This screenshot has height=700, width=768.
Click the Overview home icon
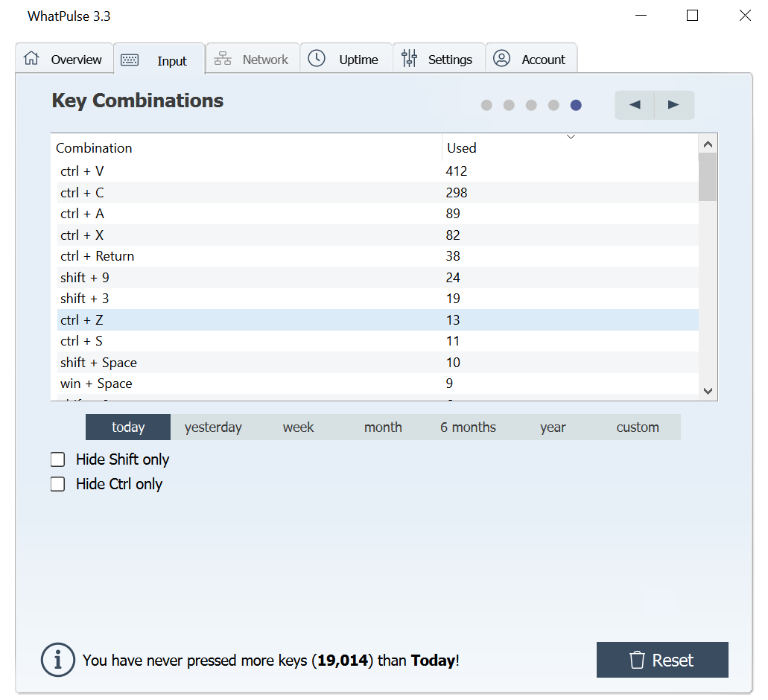tap(31, 58)
